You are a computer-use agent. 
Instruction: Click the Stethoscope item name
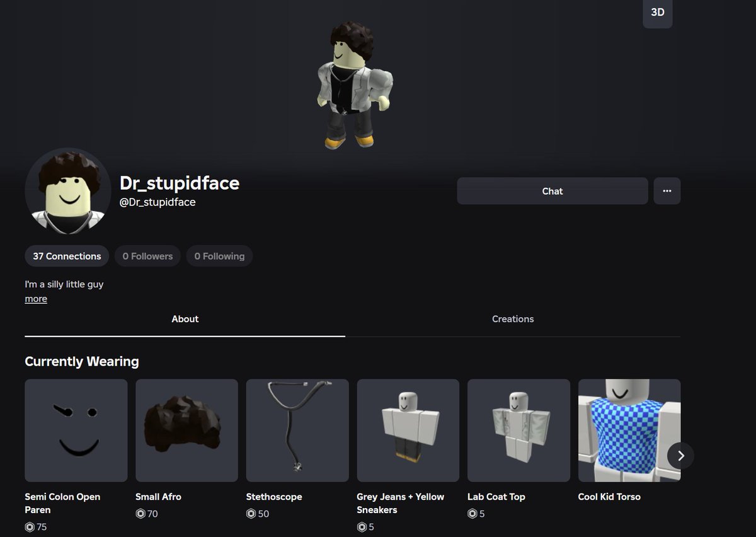[274, 497]
